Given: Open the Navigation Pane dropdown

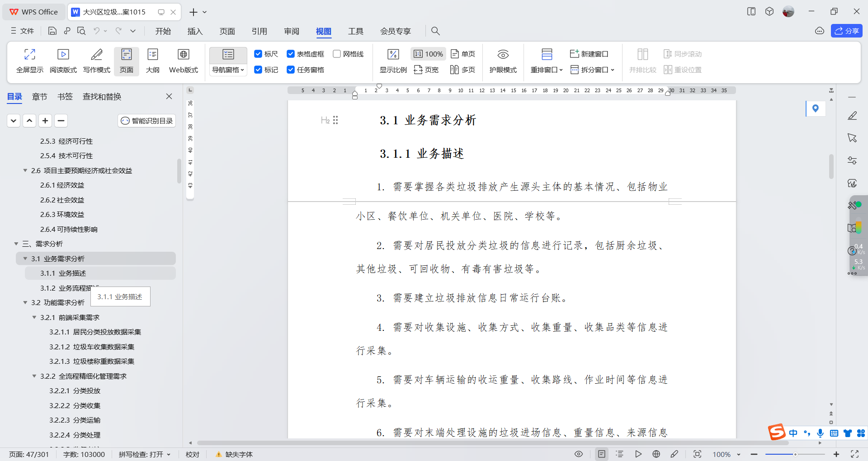Looking at the screenshot, I should click(x=228, y=70).
